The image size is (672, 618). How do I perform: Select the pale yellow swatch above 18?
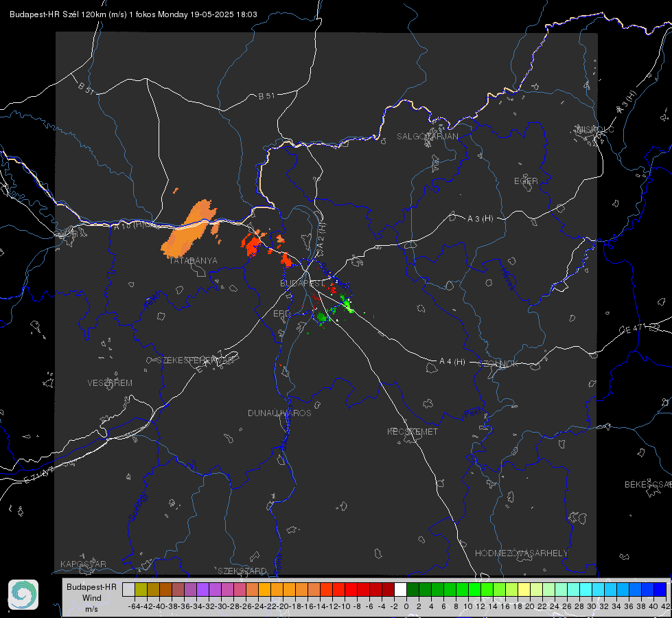[524, 589]
